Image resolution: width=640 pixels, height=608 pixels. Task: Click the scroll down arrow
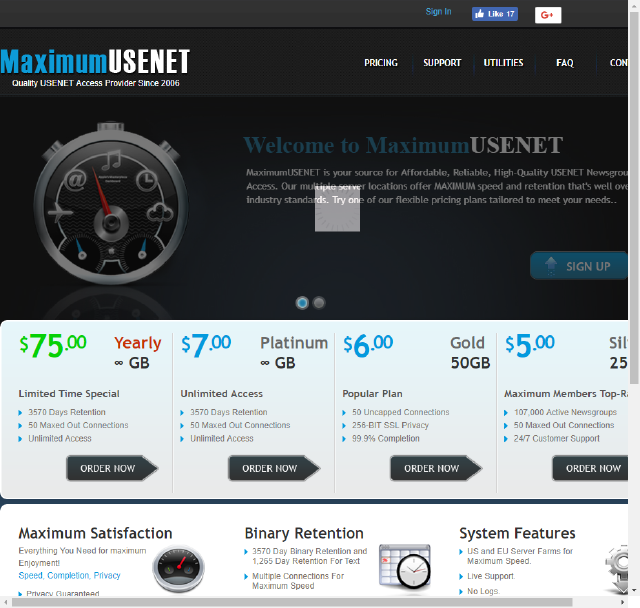(x=634, y=590)
